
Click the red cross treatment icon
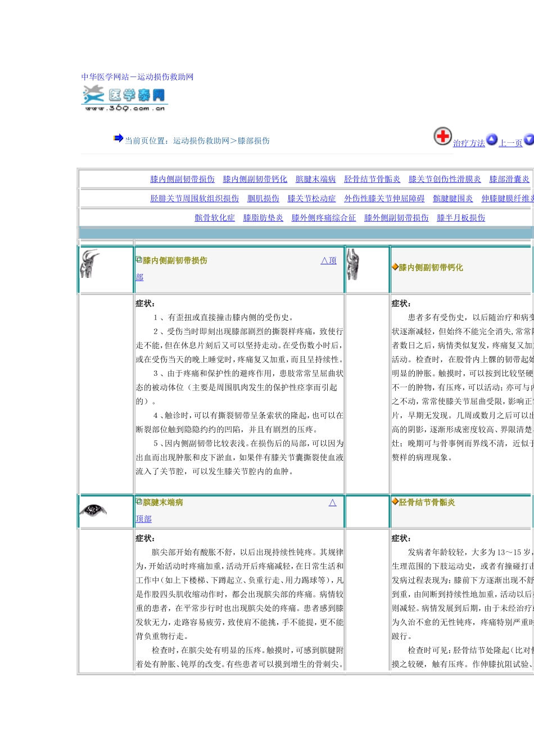[x=443, y=136]
